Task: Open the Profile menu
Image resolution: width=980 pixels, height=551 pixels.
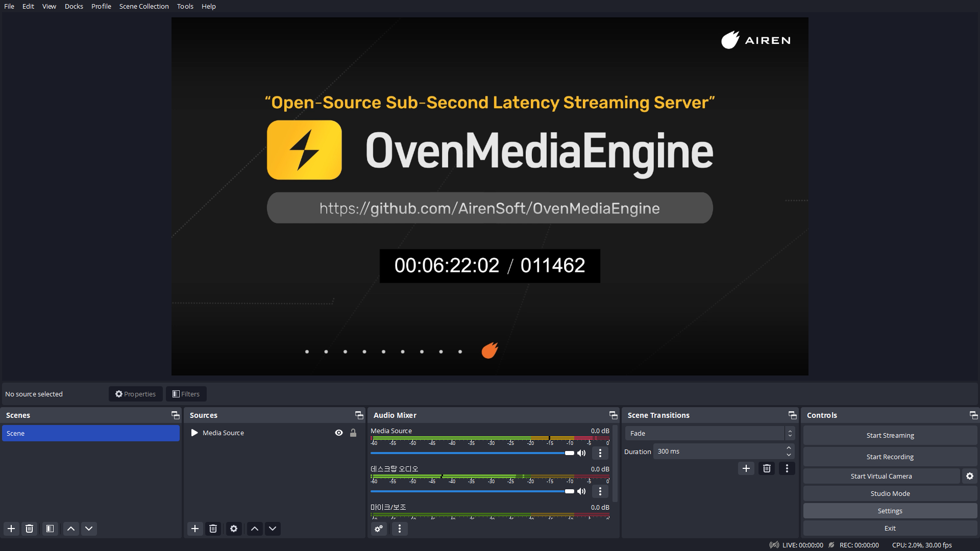Action: pos(101,6)
